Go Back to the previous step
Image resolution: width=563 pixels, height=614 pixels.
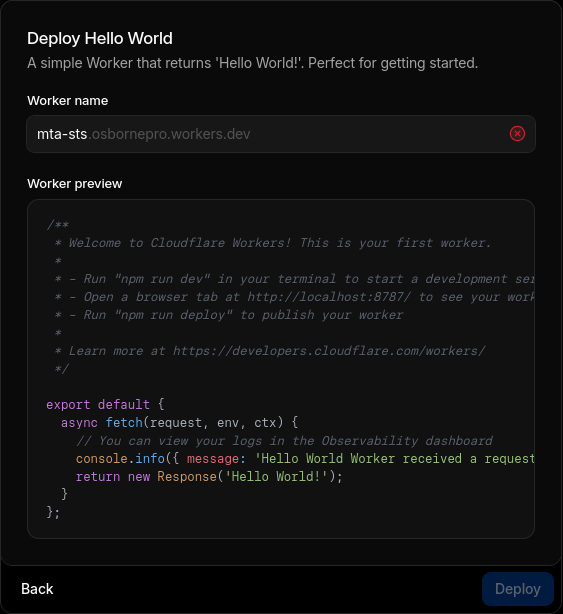(x=37, y=589)
